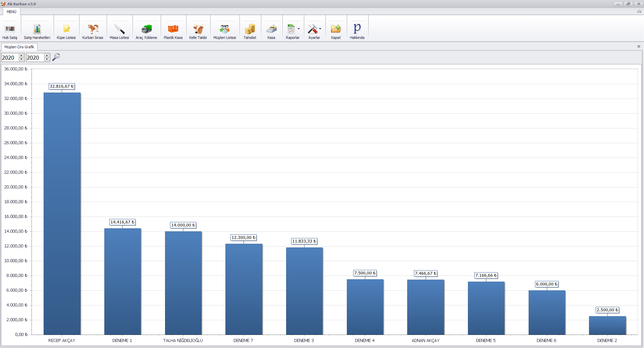Expand the Raporlar dropdown arrow
Image resolution: width=644 pixels, height=348 pixels.
coord(299,29)
